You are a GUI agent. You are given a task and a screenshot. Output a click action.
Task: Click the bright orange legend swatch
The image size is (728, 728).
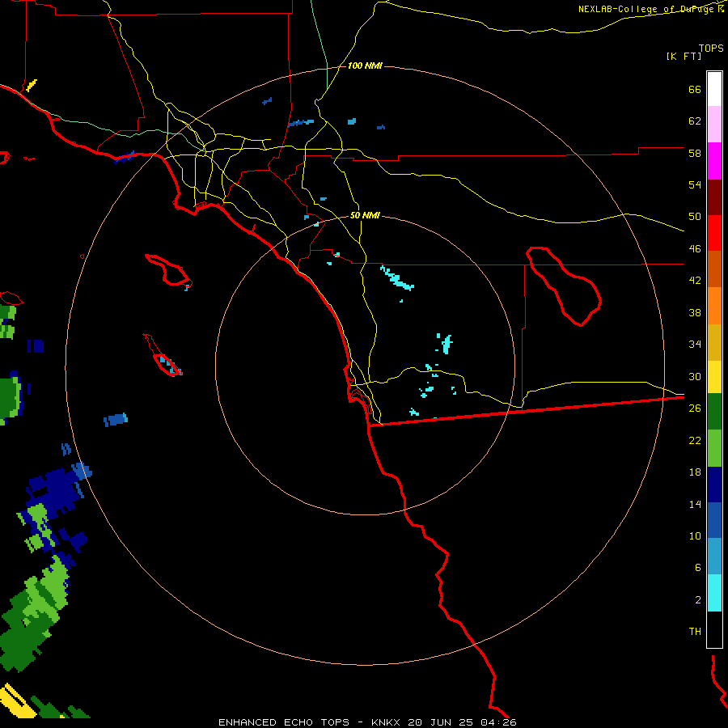714,306
